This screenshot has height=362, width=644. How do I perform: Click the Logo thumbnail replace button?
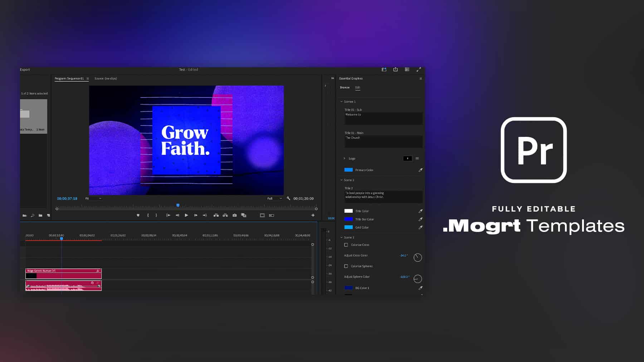point(408,158)
